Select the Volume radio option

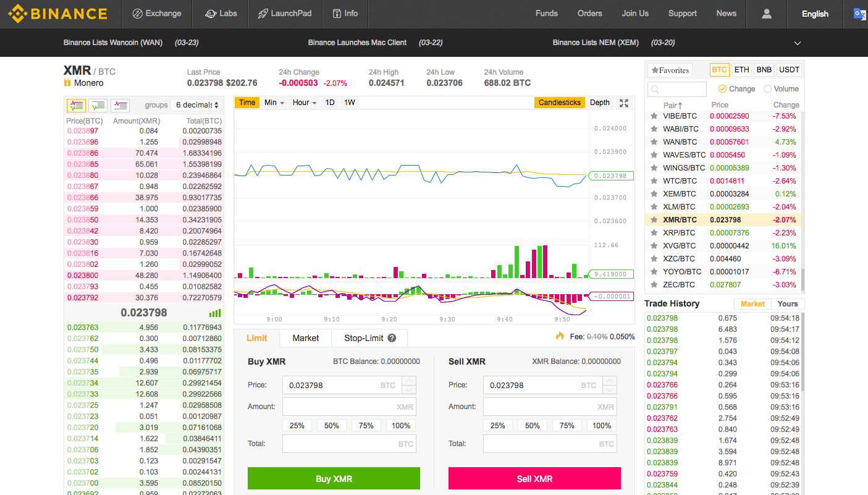pos(767,89)
